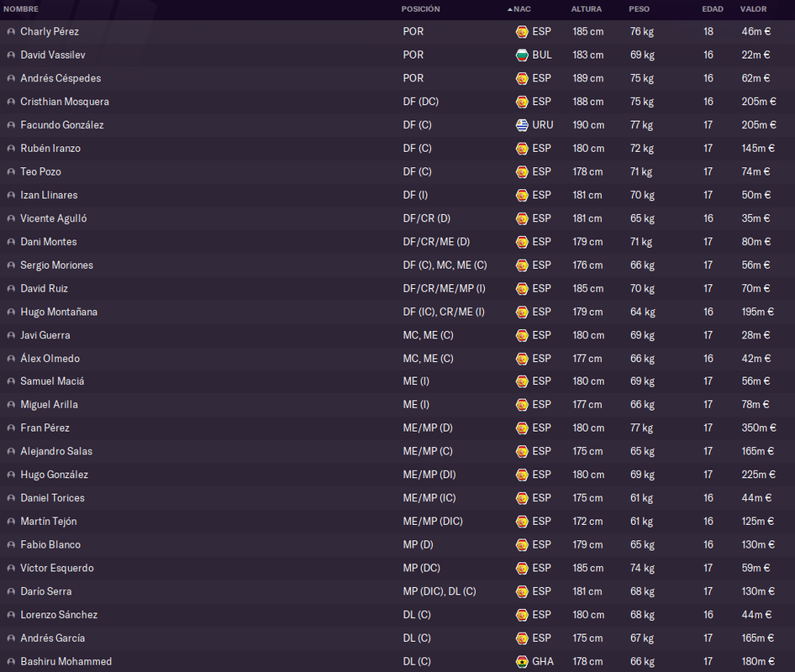This screenshot has width=795, height=672.
Task: Select the Andrés García player name
Action: pyautogui.click(x=52, y=638)
